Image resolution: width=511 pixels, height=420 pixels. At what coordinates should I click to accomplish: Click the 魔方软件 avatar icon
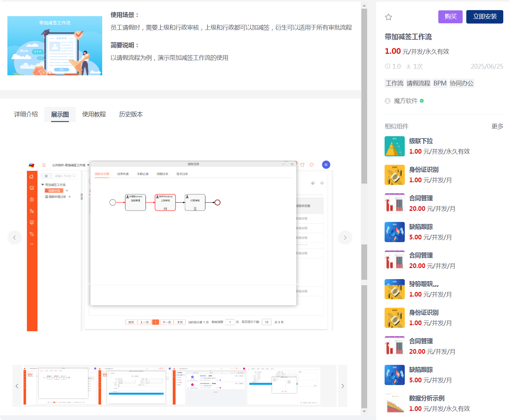(x=388, y=101)
